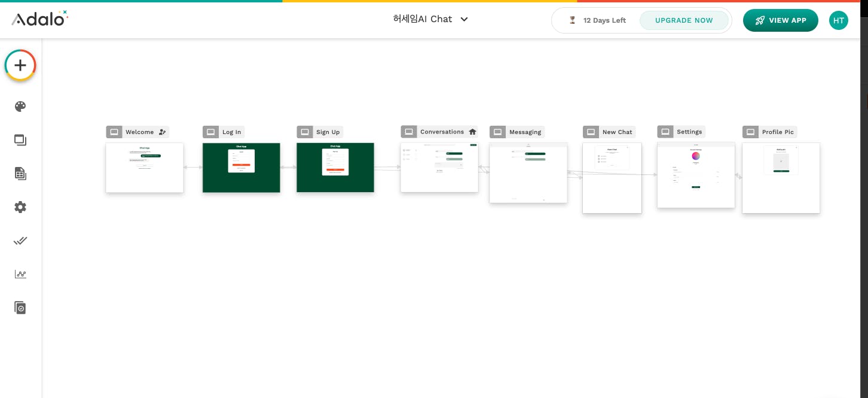Screen dimensions: 868x398
Task: Select the Sign Up screen label
Action: (x=328, y=132)
